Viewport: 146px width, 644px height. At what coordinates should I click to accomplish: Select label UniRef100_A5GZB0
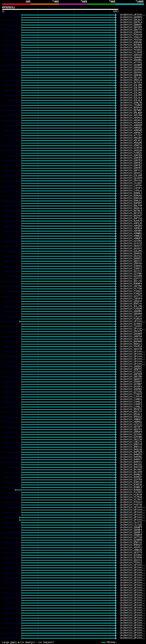pos(131,138)
